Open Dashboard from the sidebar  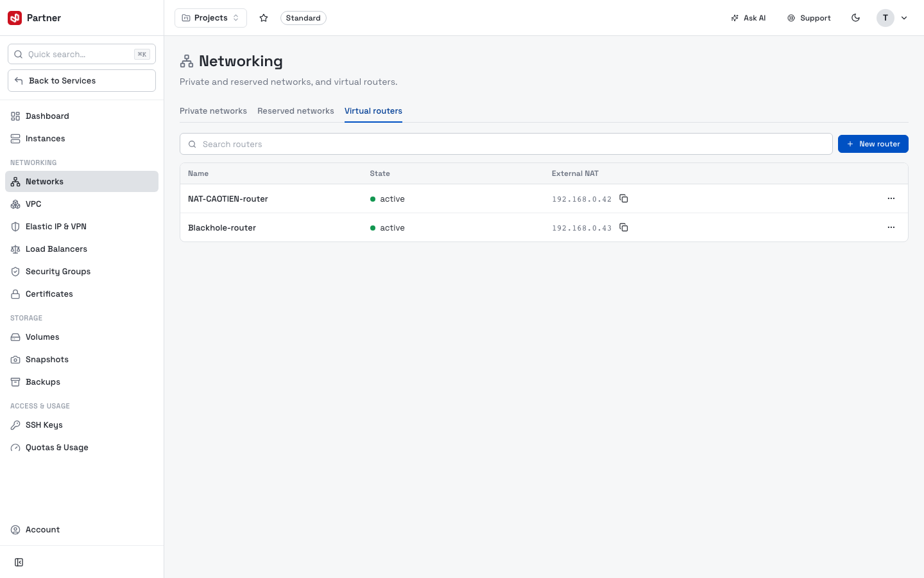(x=81, y=116)
